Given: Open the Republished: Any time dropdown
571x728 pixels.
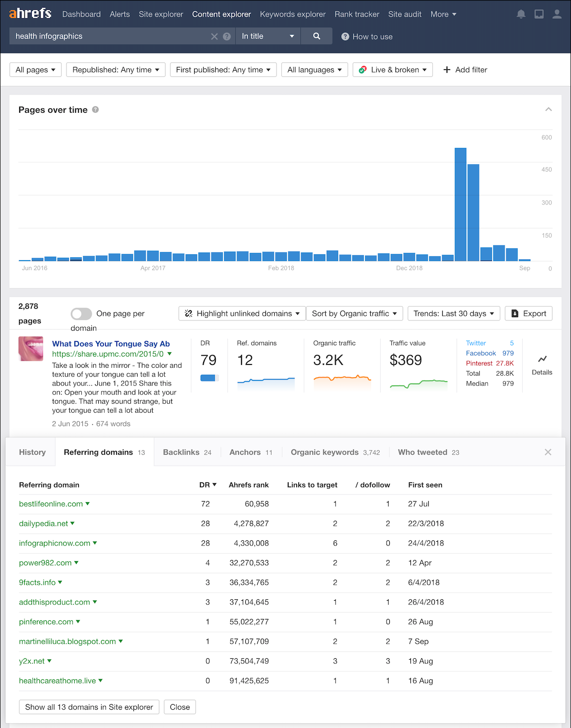Looking at the screenshot, I should (116, 70).
